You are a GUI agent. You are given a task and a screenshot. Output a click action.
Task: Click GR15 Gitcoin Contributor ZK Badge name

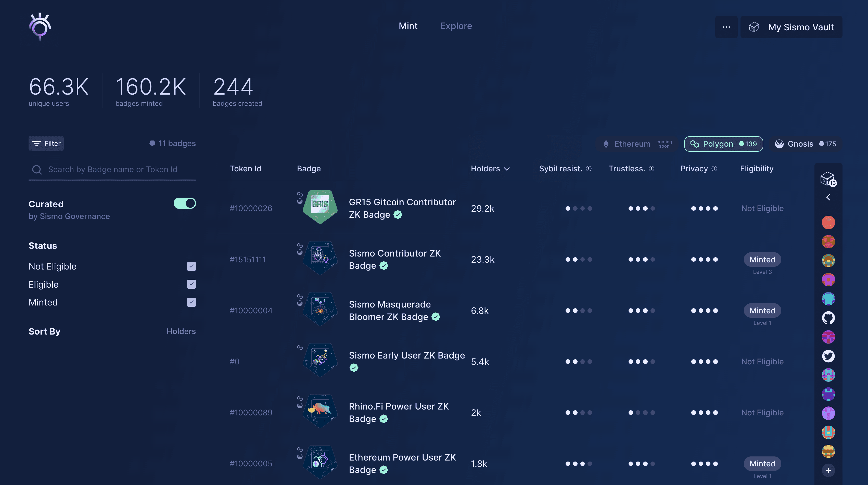coord(402,208)
